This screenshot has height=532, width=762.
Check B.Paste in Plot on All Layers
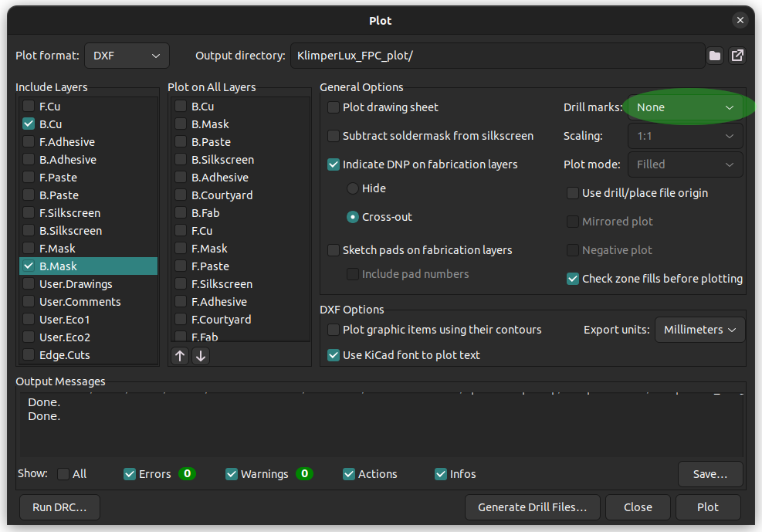[x=181, y=142]
